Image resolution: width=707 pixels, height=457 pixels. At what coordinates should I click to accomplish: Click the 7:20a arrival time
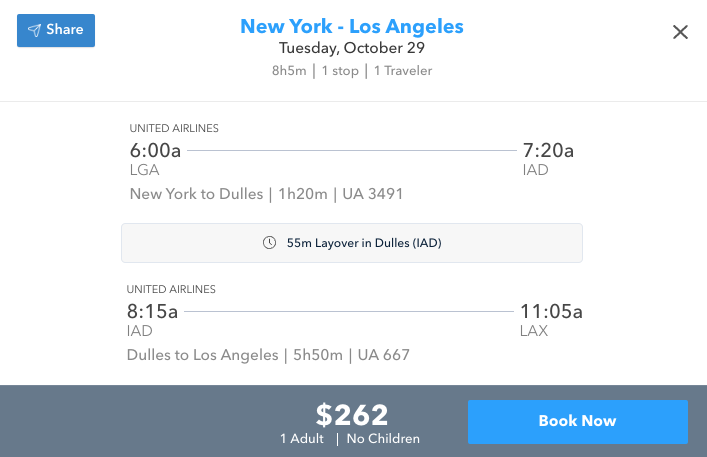(x=548, y=151)
